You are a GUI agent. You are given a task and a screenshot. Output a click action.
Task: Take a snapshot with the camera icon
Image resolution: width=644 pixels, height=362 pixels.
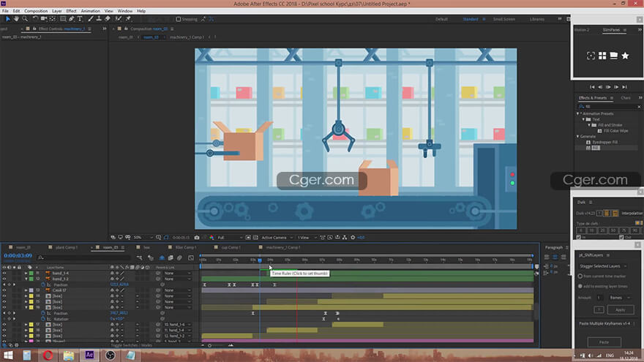[197, 238]
